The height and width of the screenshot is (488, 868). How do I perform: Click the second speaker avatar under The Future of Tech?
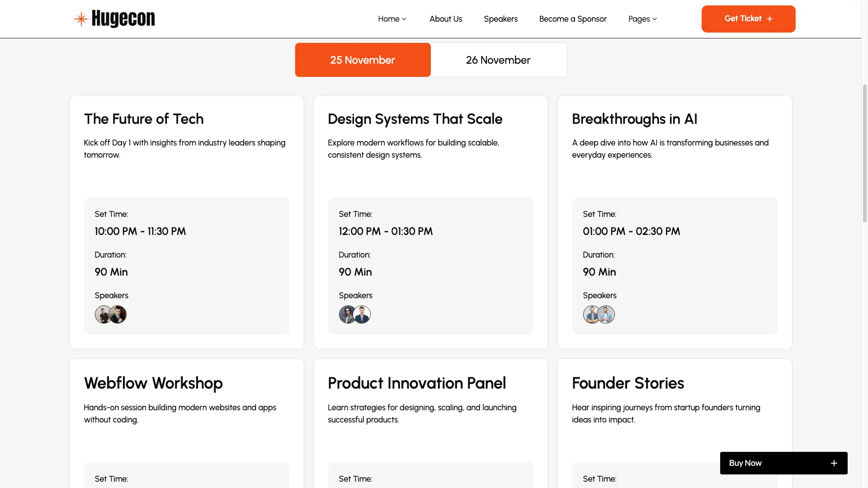118,314
